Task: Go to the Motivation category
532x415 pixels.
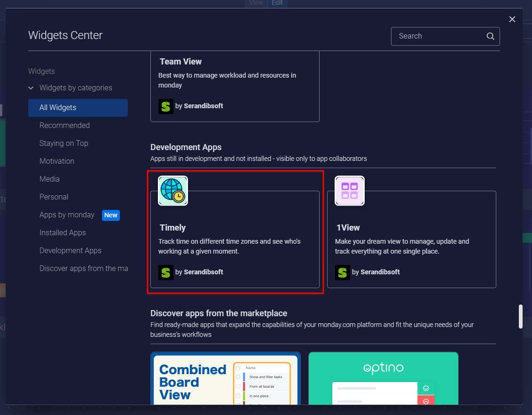Action: 57,161
